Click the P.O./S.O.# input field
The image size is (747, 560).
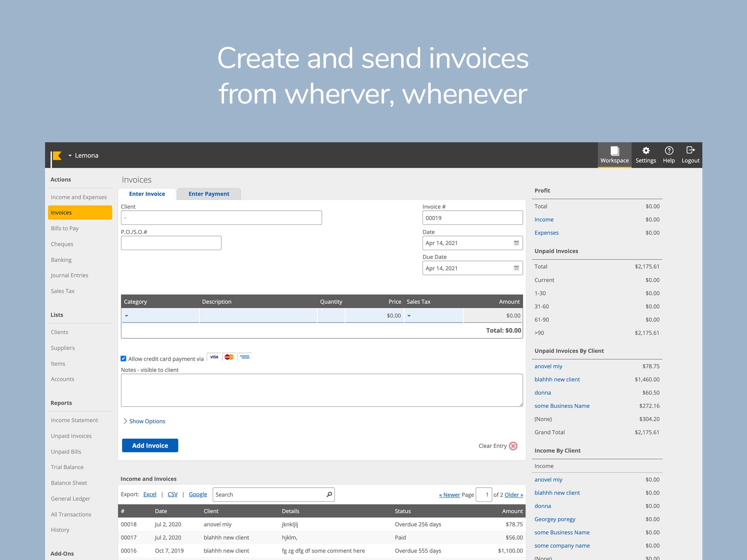pos(171,243)
